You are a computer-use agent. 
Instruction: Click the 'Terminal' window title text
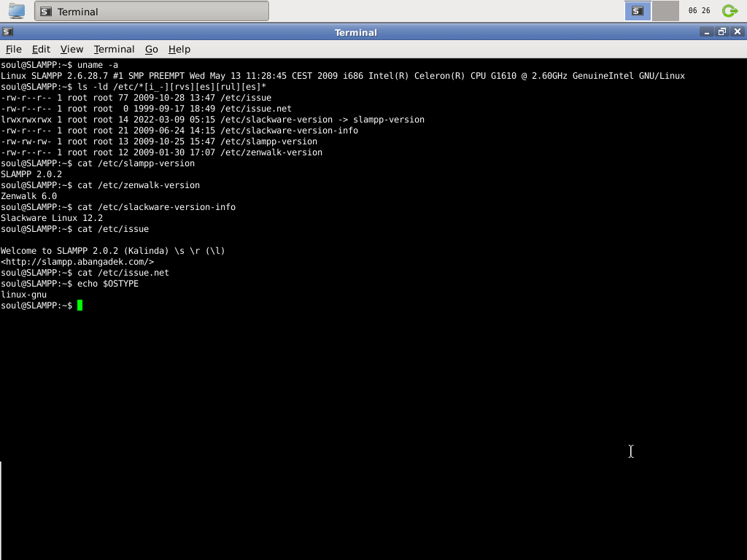tap(356, 32)
